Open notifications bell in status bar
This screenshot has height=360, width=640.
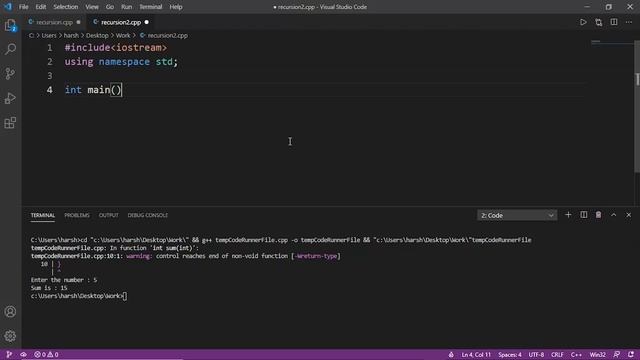[631, 355]
